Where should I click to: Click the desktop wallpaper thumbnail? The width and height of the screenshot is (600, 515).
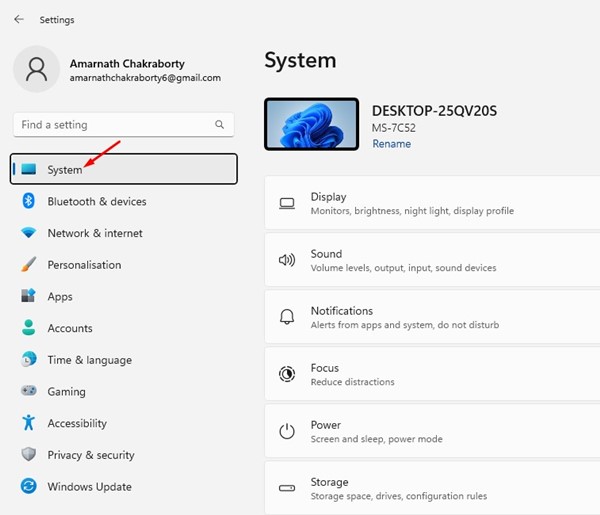click(x=311, y=124)
